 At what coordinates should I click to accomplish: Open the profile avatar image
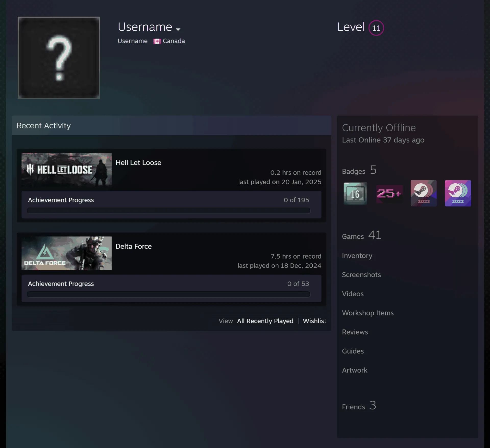[59, 58]
